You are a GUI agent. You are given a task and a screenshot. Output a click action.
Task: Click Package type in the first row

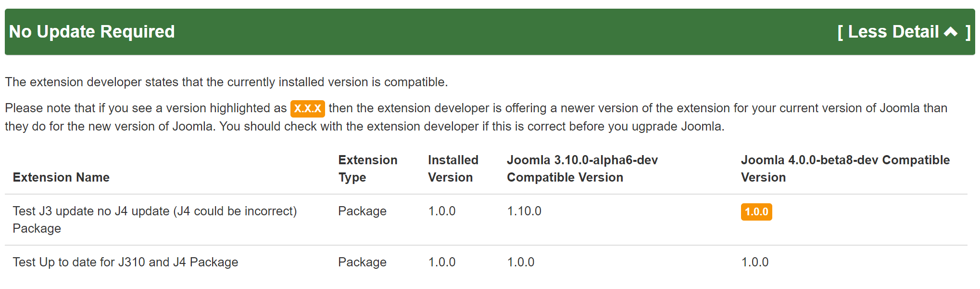pyautogui.click(x=362, y=211)
